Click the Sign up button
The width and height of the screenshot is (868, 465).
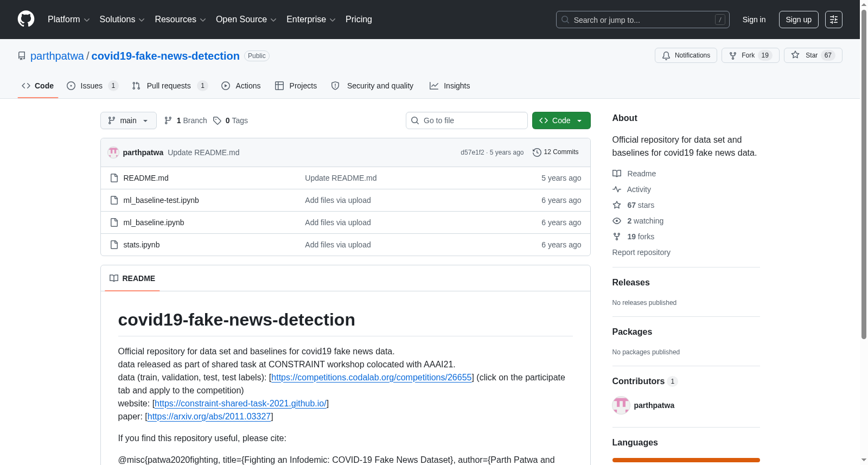[x=799, y=20]
